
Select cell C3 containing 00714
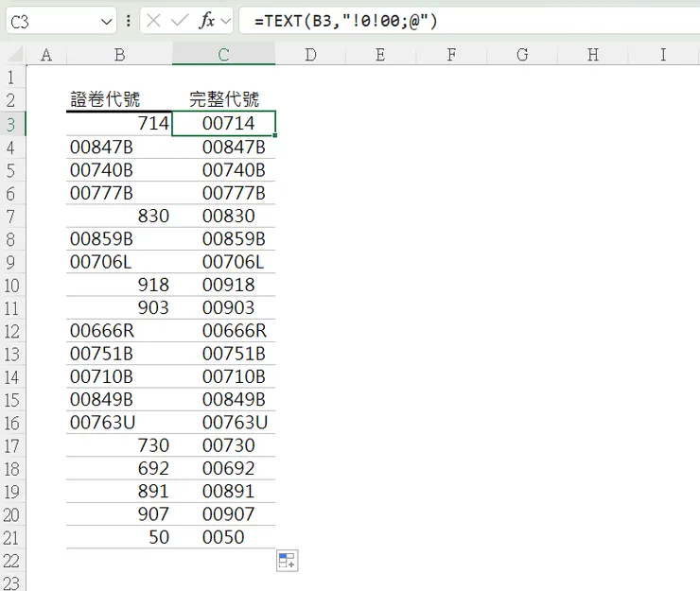[x=223, y=124]
